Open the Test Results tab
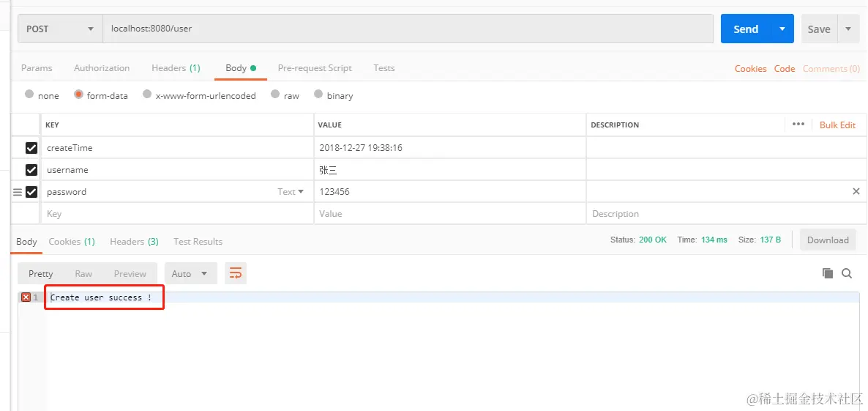This screenshot has height=411, width=868. tap(198, 242)
